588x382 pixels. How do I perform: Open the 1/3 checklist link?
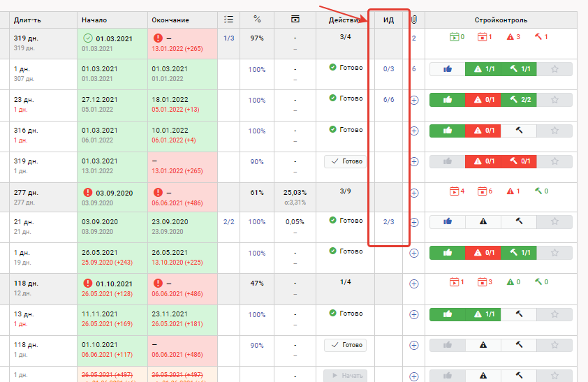[229, 38]
